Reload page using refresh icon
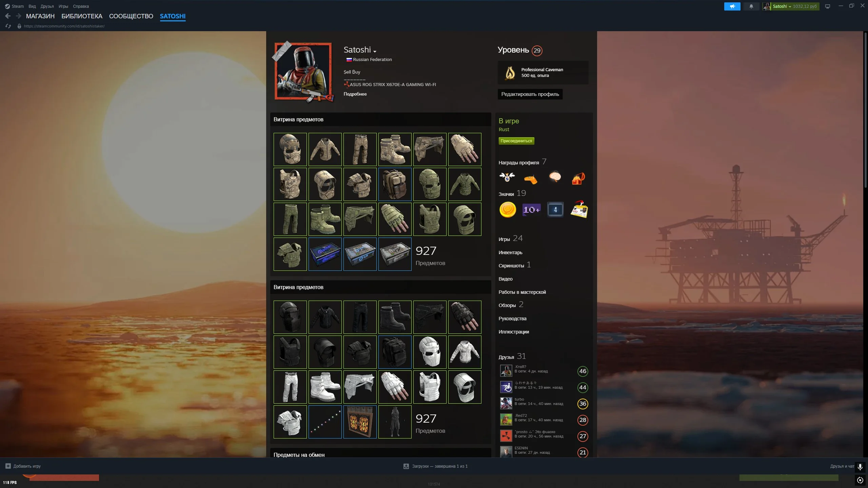Screen dimensions: 868x488 [8, 26]
